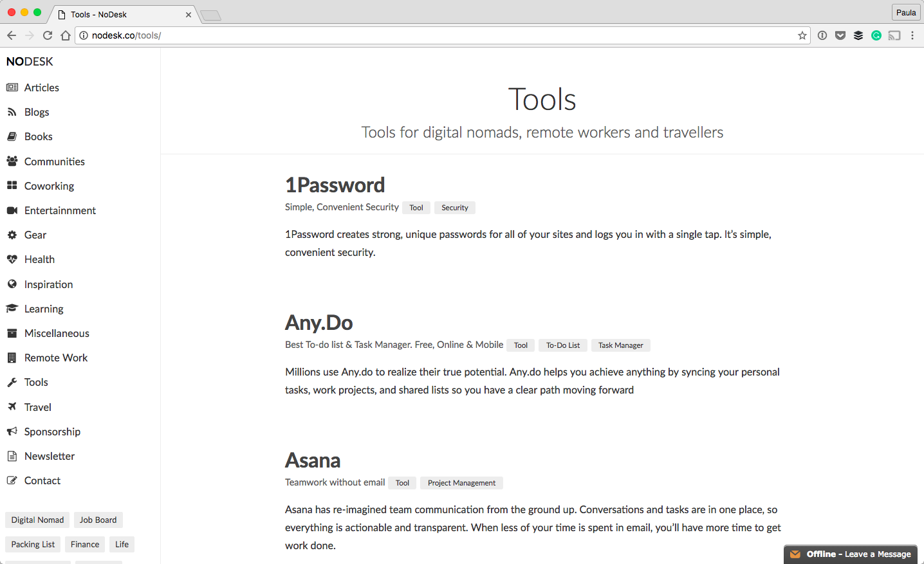
Task: Click the Entertainment video camera icon
Action: click(12, 210)
